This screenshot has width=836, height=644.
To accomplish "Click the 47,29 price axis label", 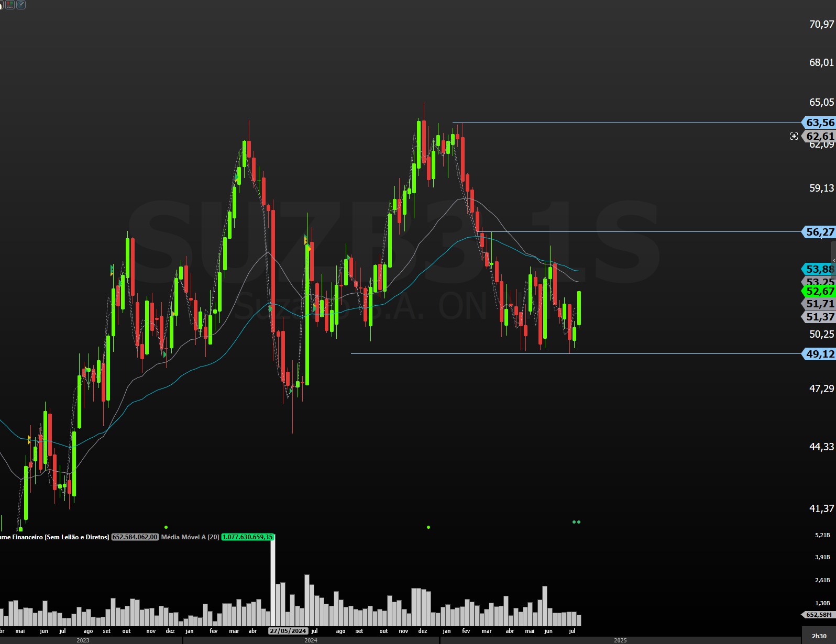I will (x=821, y=388).
